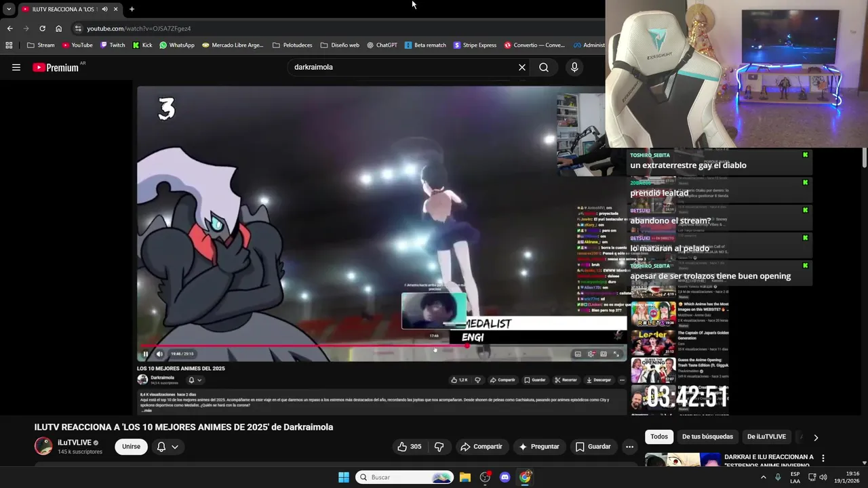
Task: Mute the embedded video player volume
Action: pyautogui.click(x=159, y=354)
